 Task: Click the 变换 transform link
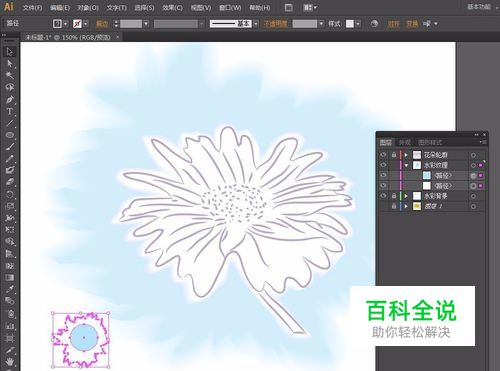412,24
